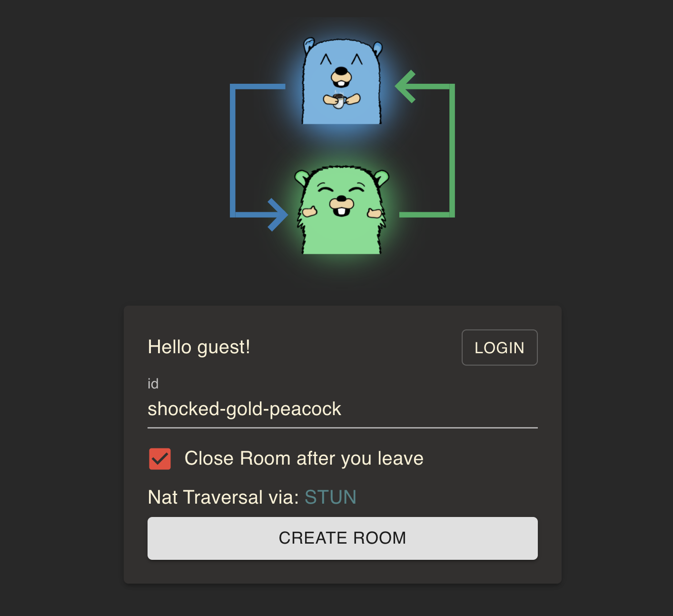The height and width of the screenshot is (616, 673).
Task: Click the Hello guest! greeting text
Action: (199, 348)
